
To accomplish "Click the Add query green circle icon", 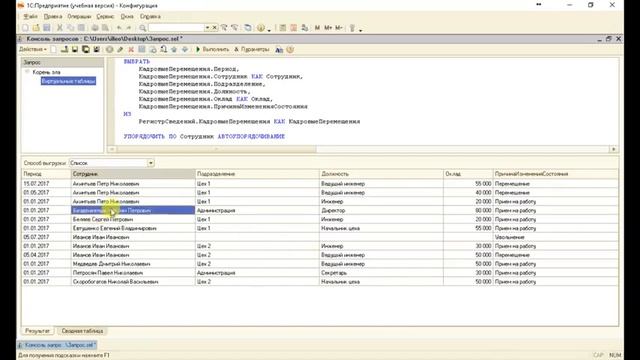I will point(109,49).
